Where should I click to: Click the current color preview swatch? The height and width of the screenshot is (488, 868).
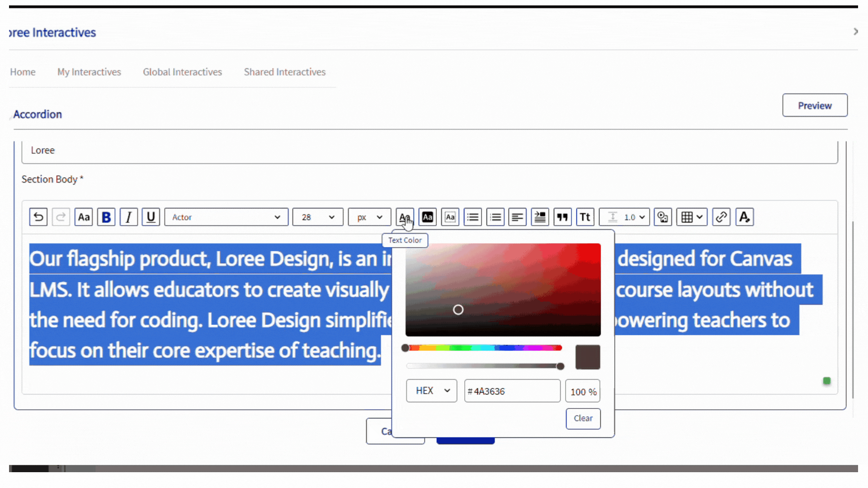pyautogui.click(x=588, y=357)
